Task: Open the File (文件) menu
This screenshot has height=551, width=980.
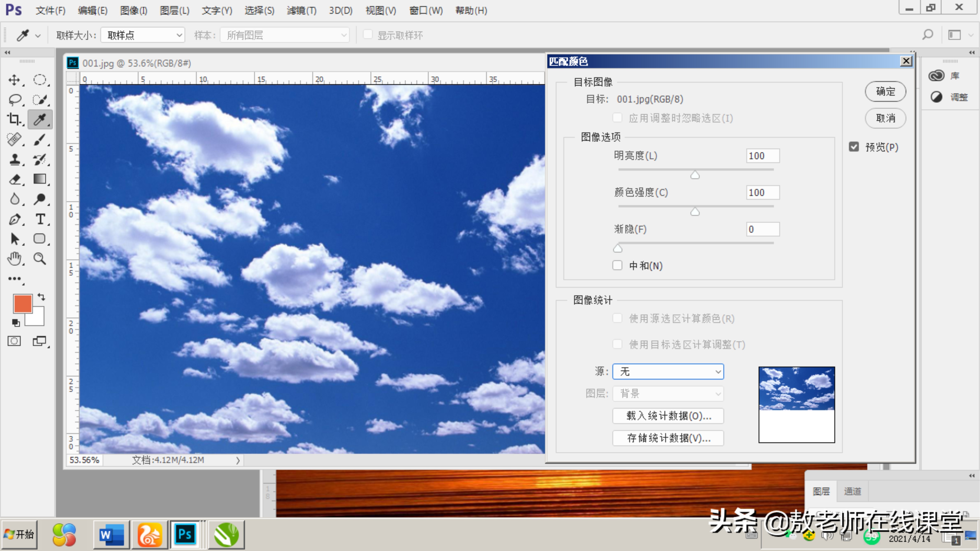Action: [51, 10]
